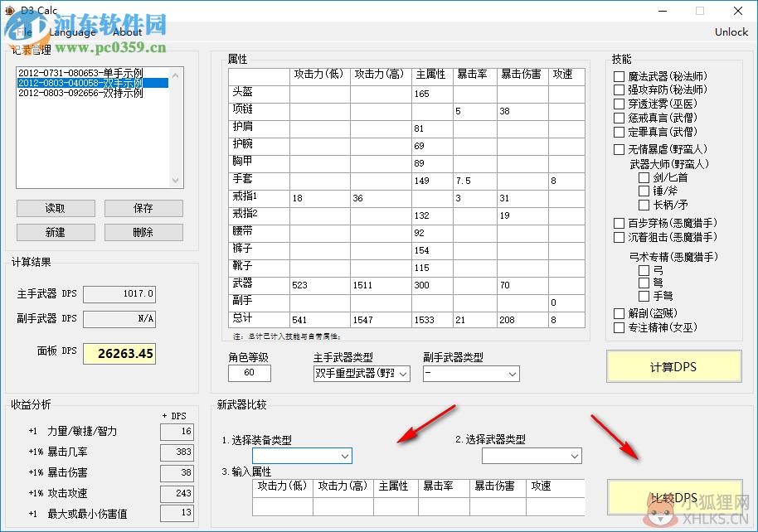Viewport: 758px width, 532px height.
Task: Click 手套 crit rate cell 7.5
Action: (474, 181)
